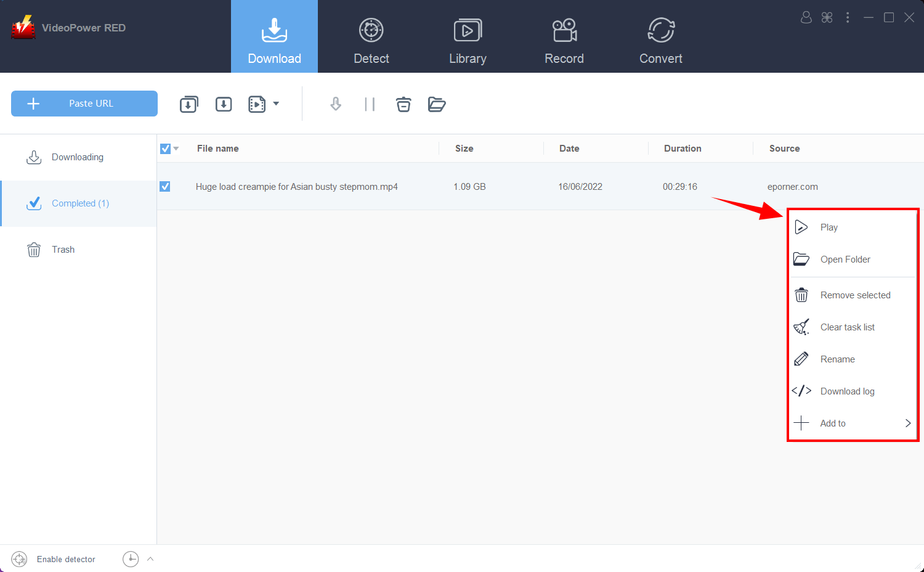Click the 1.09 GB size cell
Image resolution: width=924 pixels, height=572 pixels.
(469, 187)
